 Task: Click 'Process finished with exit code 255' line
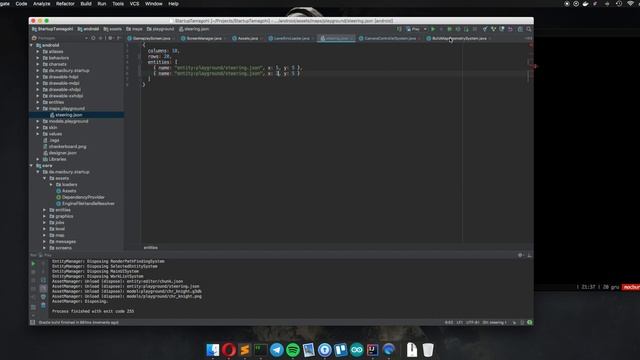[x=93, y=311]
